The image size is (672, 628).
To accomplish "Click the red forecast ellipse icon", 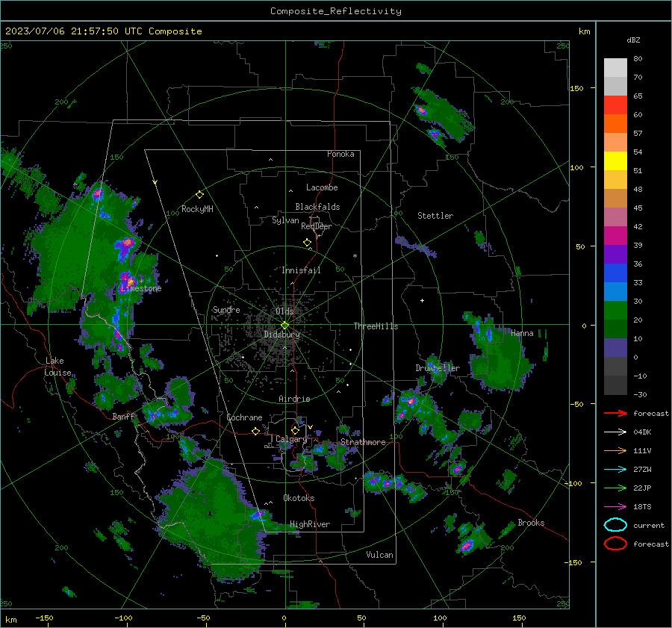I will pyautogui.click(x=615, y=544).
